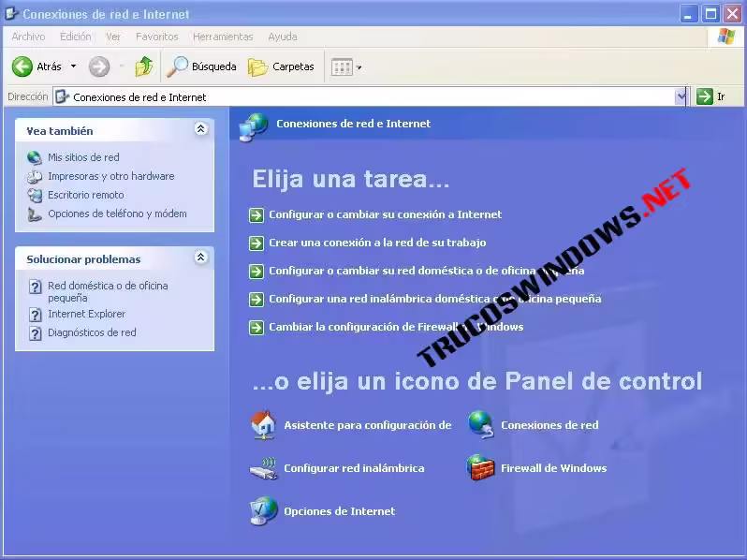747x560 pixels.
Task: Click arrow icon for red inalámbrica task
Action: coord(256,300)
